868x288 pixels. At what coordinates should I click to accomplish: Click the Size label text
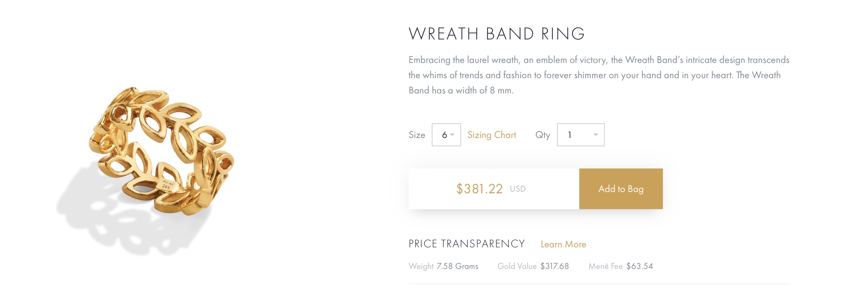tap(417, 135)
